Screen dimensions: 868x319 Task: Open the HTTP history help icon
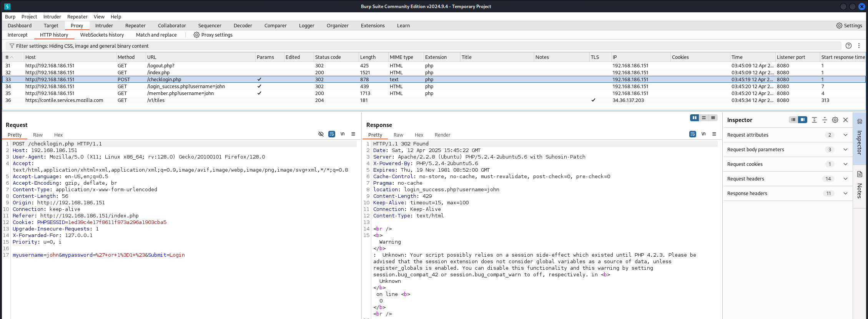(848, 45)
